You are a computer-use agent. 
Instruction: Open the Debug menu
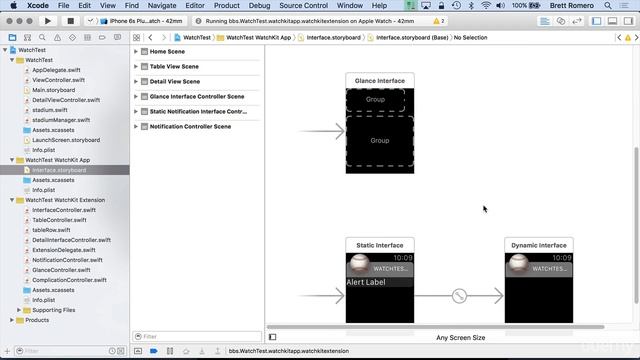pos(259,5)
